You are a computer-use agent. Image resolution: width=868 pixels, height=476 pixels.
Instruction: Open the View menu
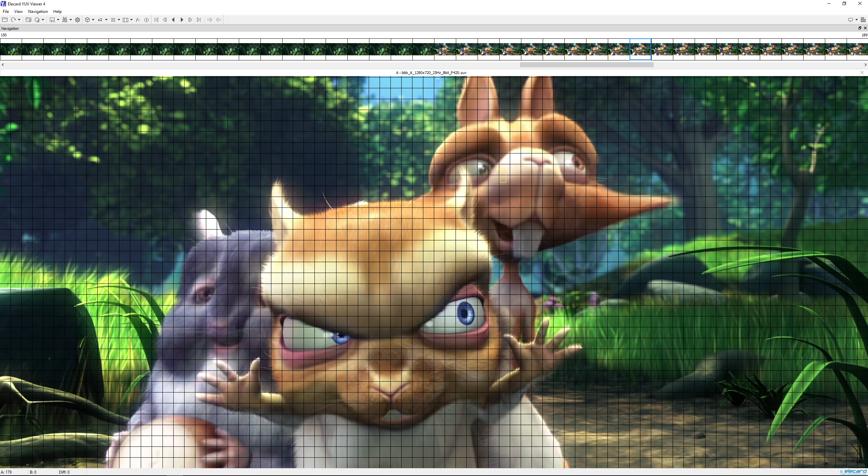click(18, 11)
